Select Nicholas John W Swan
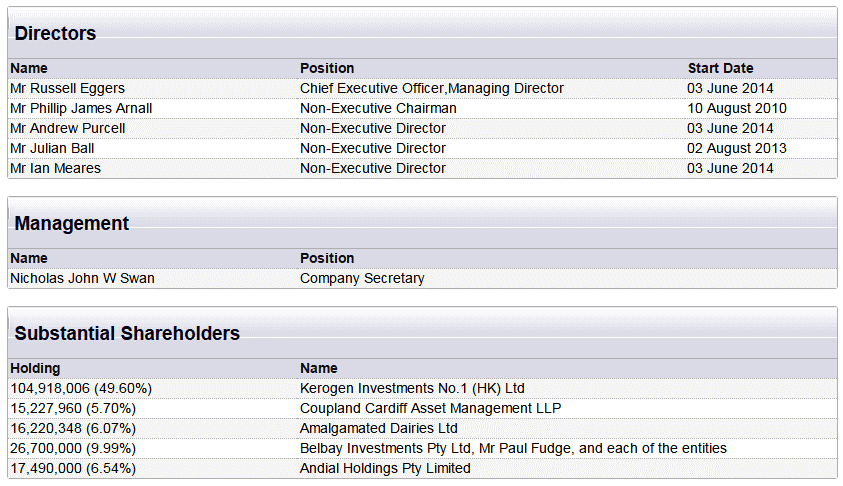 (x=82, y=278)
